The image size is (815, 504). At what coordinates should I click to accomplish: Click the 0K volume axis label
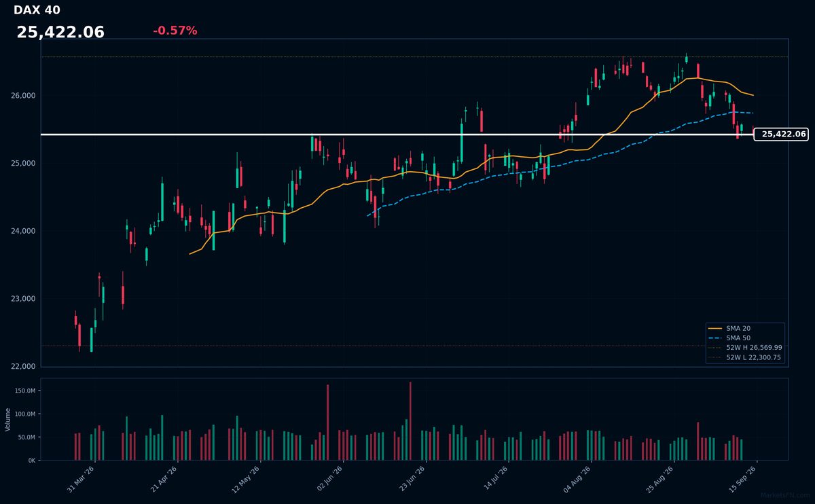32,461
